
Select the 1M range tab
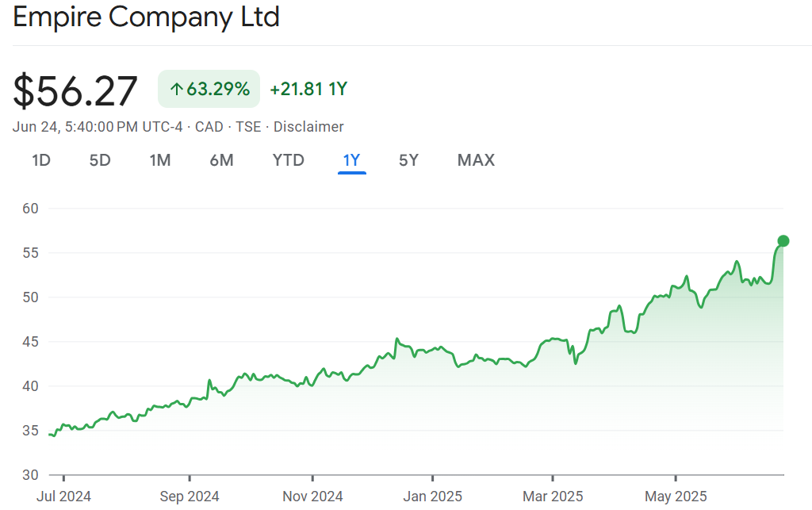(x=160, y=160)
